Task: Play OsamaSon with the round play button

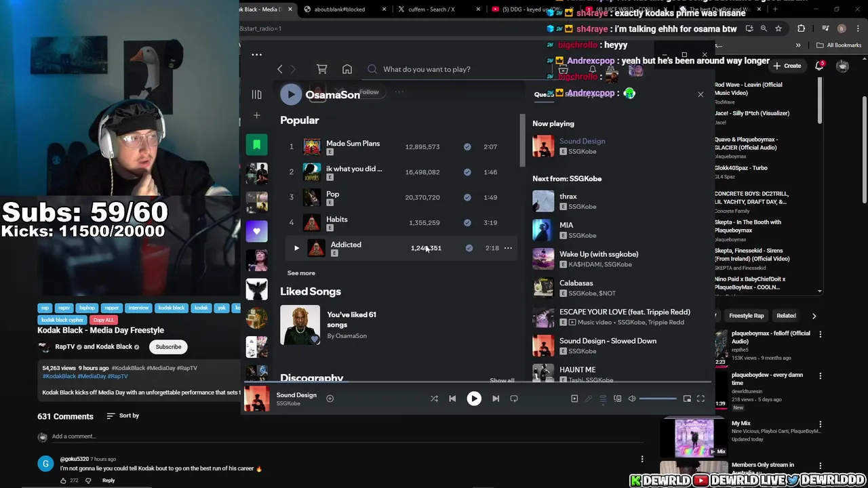Action: click(291, 95)
